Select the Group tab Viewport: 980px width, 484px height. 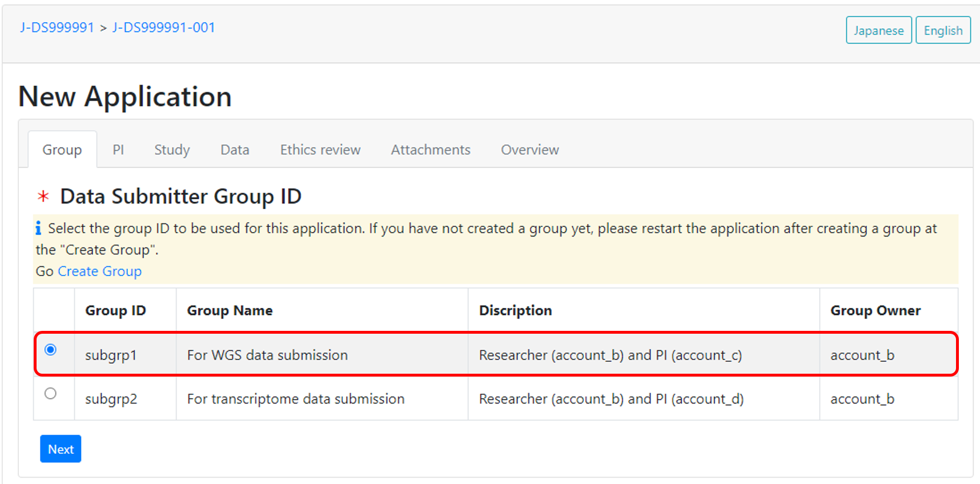(62, 150)
